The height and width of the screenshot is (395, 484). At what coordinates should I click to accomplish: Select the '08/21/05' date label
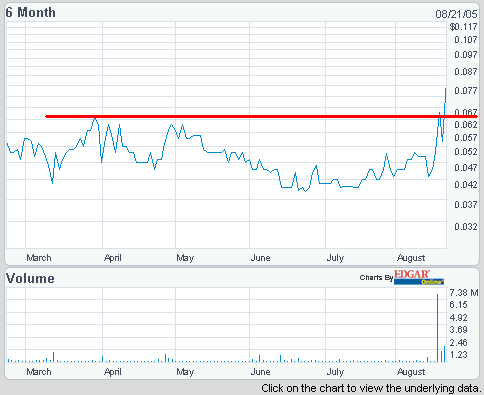pos(456,14)
